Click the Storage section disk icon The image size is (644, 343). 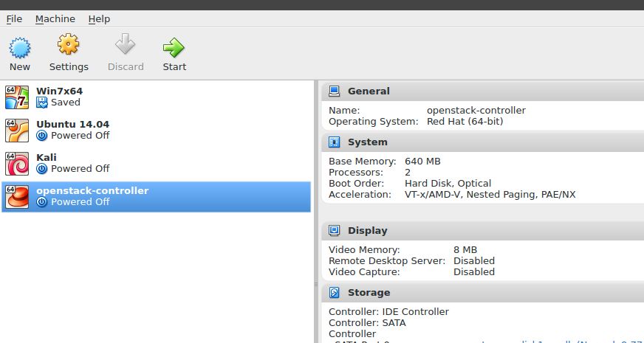335,293
